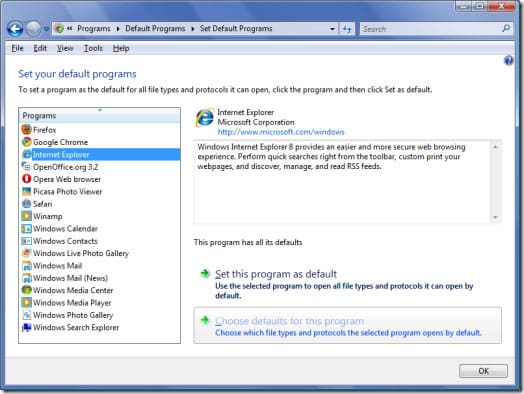
Task: Click the Windows Mail (News) icon
Action: pos(26,278)
